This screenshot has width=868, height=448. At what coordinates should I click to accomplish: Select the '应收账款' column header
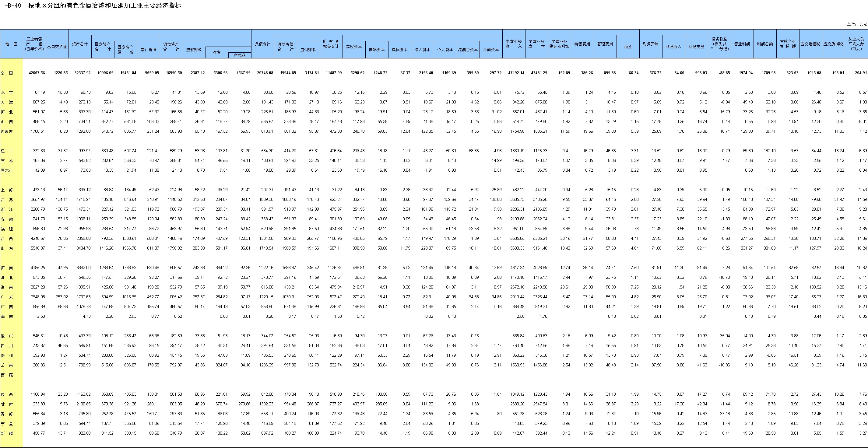pos(194,50)
